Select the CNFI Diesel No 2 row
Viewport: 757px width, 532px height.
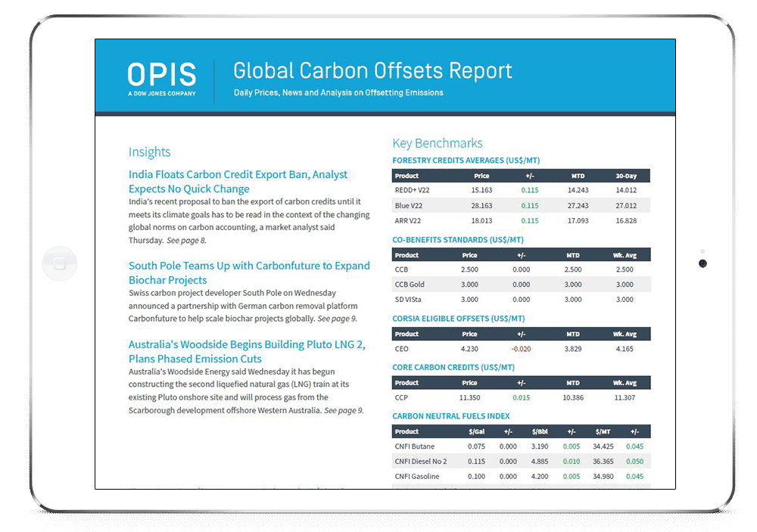point(521,462)
